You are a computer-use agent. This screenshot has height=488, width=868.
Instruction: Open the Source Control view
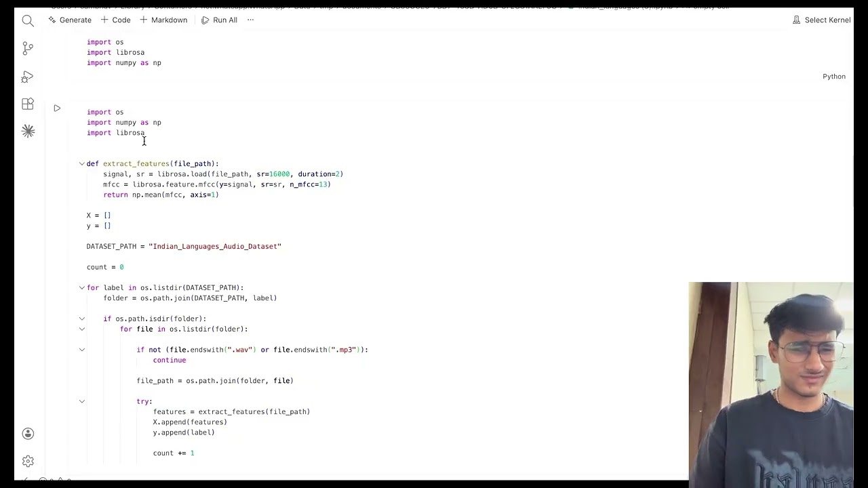(28, 49)
